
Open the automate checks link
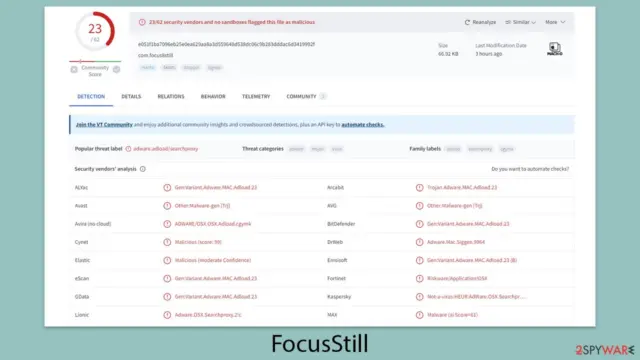[363, 125]
